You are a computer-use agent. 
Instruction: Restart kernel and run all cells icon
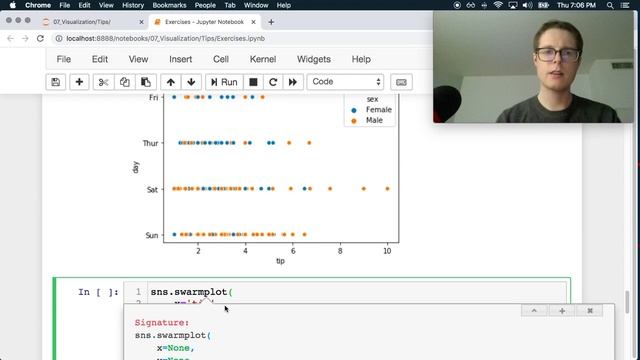pyautogui.click(x=293, y=82)
